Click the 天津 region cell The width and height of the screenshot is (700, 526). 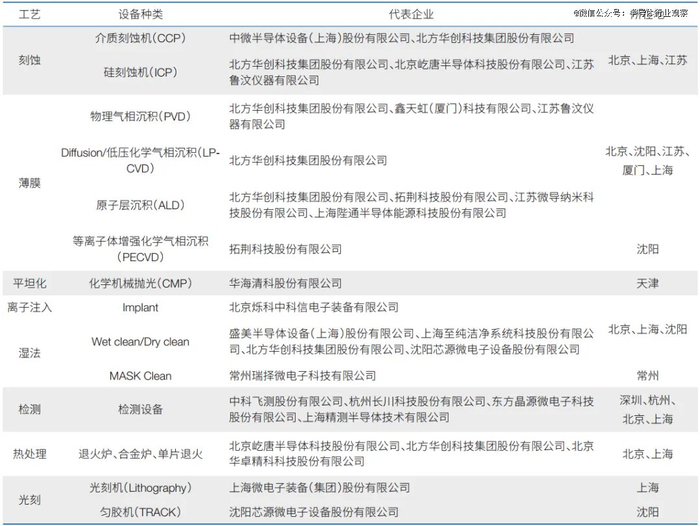tap(647, 283)
